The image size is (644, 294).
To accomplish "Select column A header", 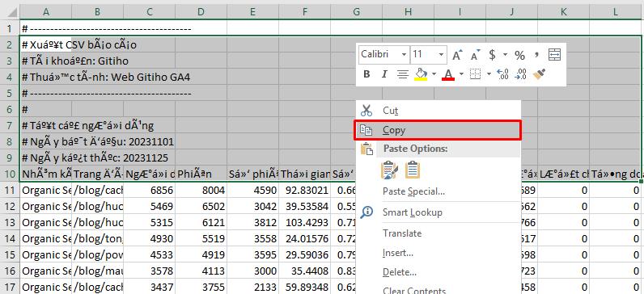I will point(45,13).
